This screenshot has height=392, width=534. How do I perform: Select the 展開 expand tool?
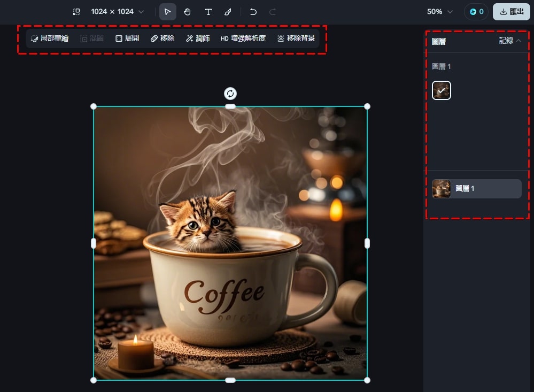click(127, 39)
